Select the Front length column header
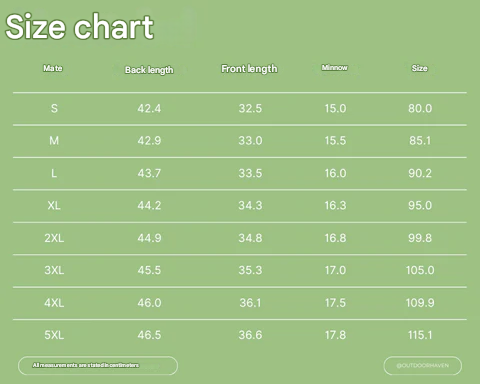 pyautogui.click(x=249, y=69)
